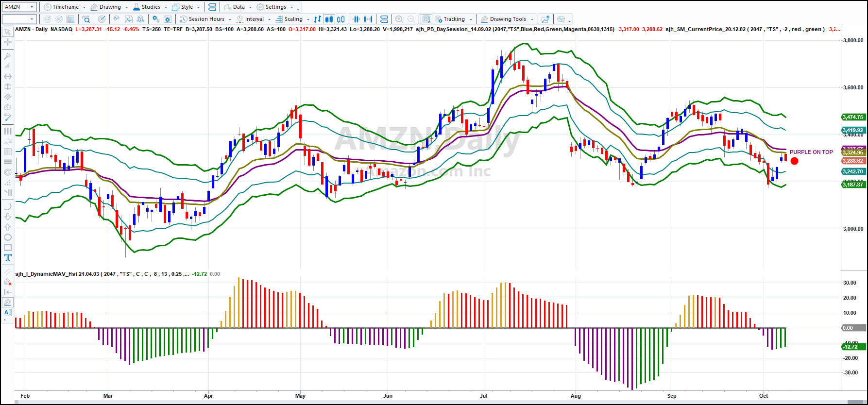Open the Data menu

tap(238, 7)
